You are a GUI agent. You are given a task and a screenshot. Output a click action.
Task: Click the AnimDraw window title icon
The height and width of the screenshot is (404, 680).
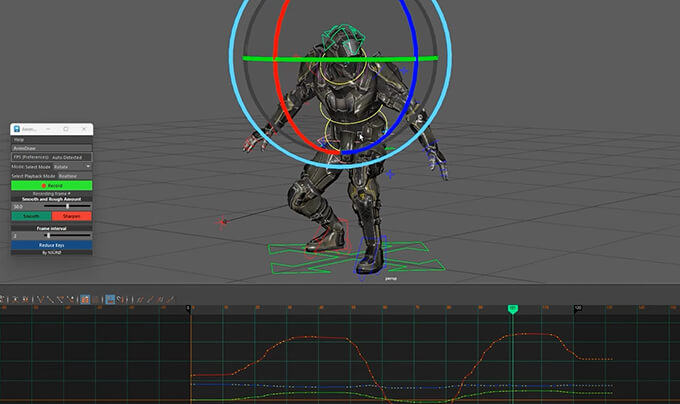[17, 129]
